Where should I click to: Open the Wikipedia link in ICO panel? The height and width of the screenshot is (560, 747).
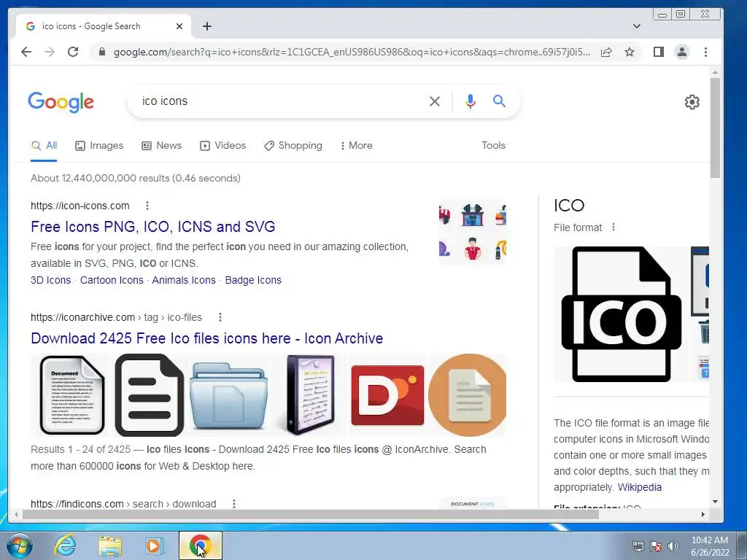[639, 487]
